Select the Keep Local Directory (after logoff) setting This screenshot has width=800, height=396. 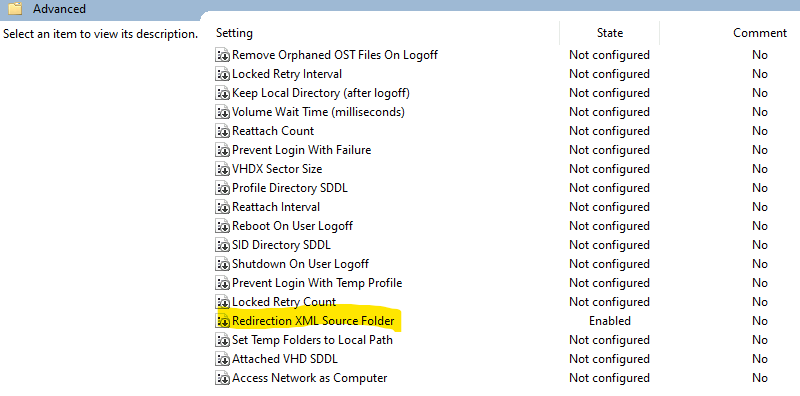(x=321, y=93)
